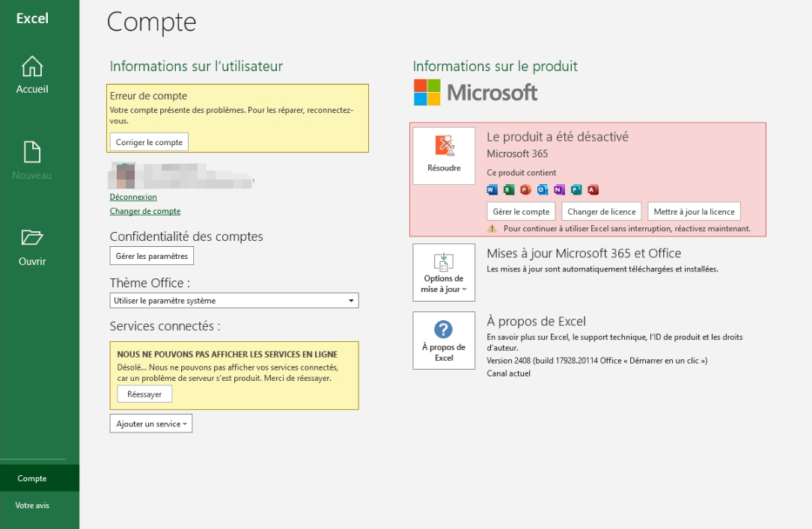Click the Déconnexion link

coord(133,198)
